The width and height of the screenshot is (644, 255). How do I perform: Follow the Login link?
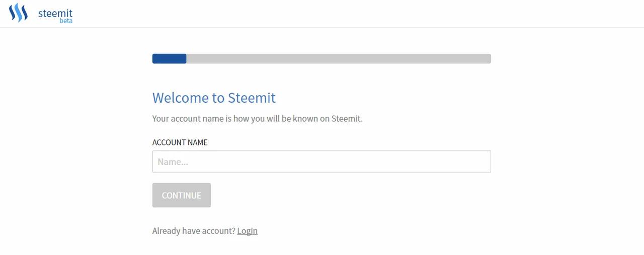(248, 231)
